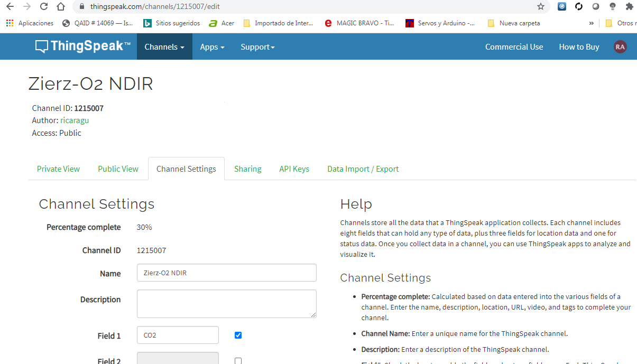The width and height of the screenshot is (637, 364).
Task: Enable the Field 2 checkbox
Action: coord(238,361)
